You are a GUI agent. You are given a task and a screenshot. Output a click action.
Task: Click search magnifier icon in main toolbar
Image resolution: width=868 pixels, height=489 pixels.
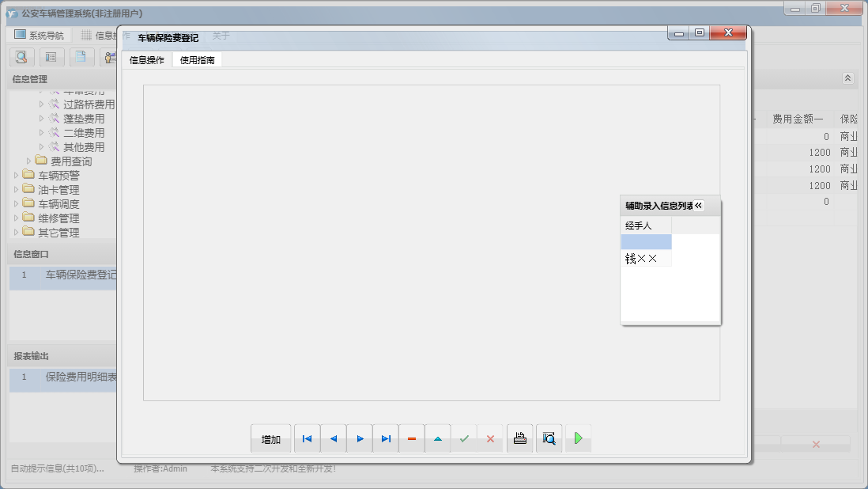21,57
